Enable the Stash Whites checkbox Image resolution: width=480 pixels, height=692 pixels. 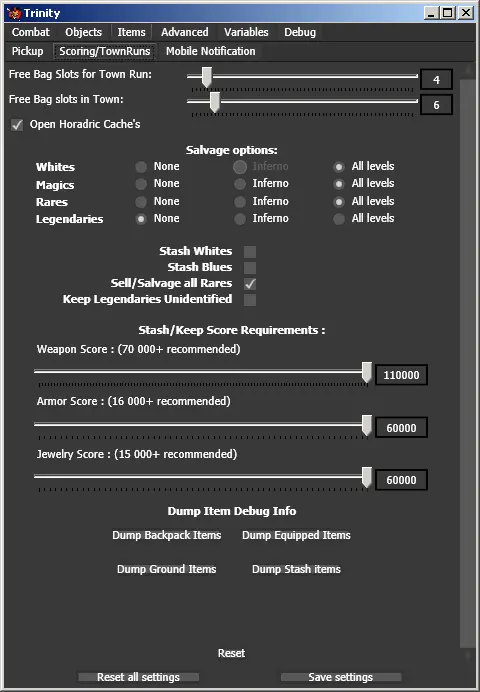[x=250, y=252]
